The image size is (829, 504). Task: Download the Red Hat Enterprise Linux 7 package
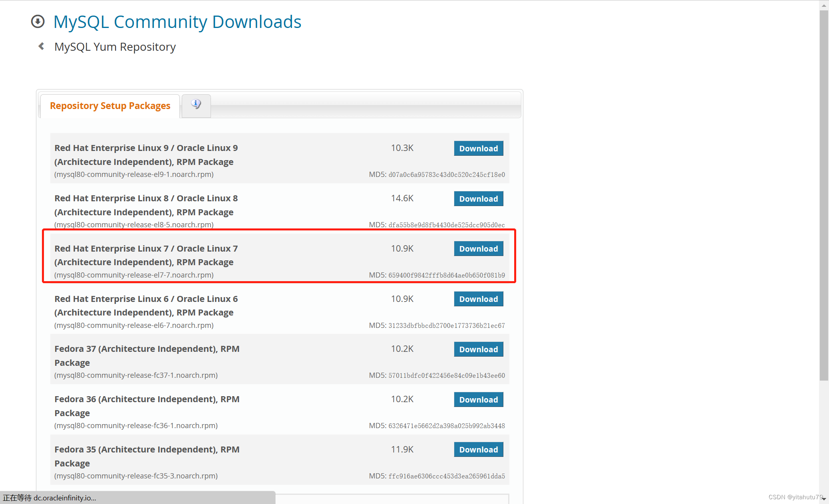click(x=478, y=249)
